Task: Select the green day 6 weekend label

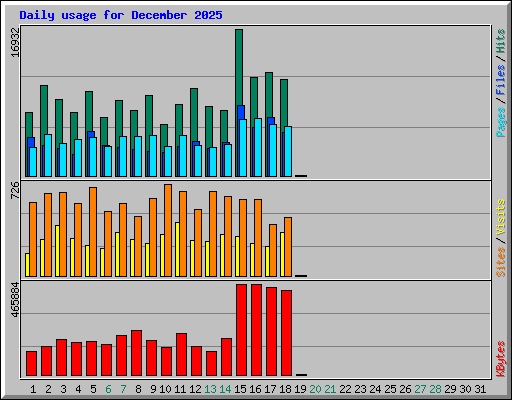Action: [108, 389]
